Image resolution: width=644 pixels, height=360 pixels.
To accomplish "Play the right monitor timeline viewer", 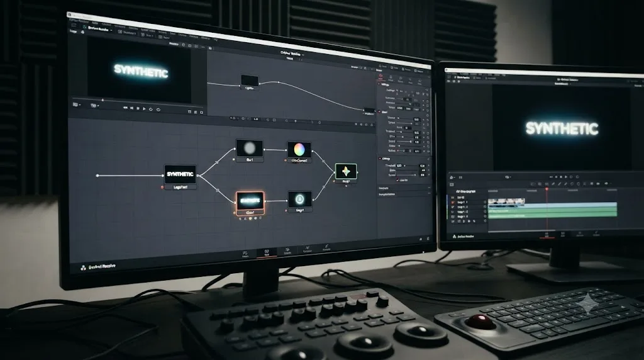I will coord(566,177).
